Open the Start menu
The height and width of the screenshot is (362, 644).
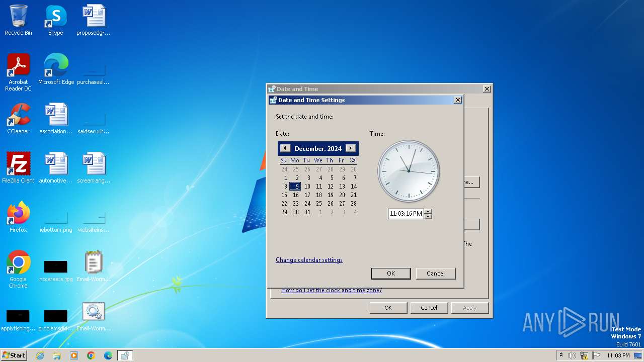point(14,355)
